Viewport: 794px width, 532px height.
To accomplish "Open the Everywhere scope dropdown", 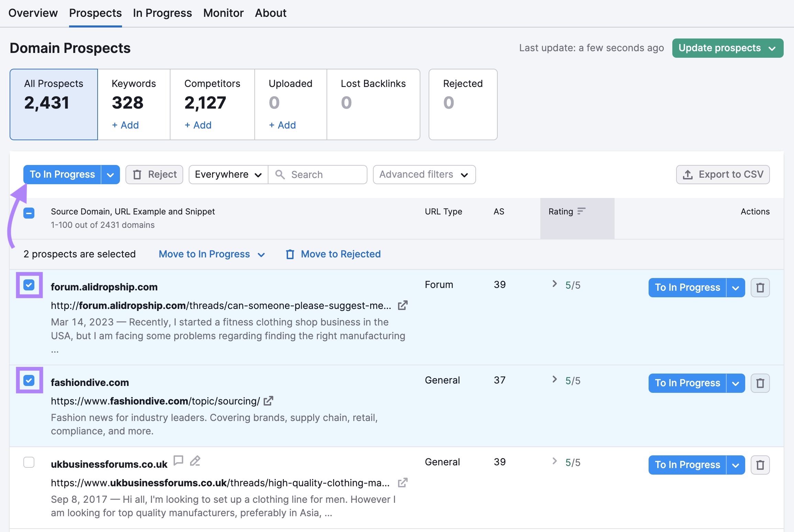I will click(x=228, y=175).
